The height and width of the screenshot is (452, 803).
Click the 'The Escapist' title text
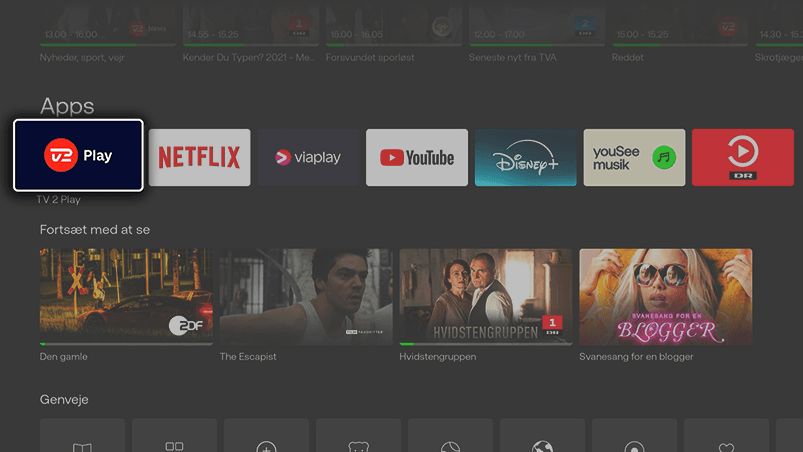pos(248,357)
